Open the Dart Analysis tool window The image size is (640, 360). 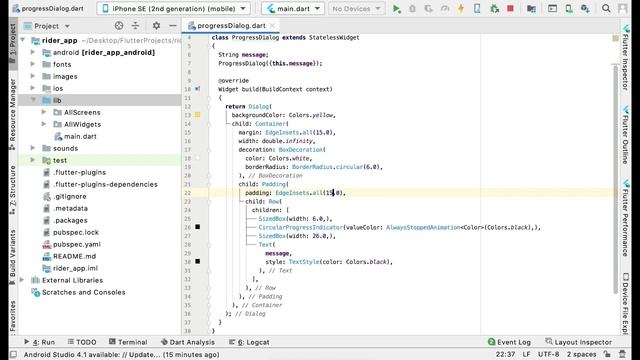[x=188, y=342]
